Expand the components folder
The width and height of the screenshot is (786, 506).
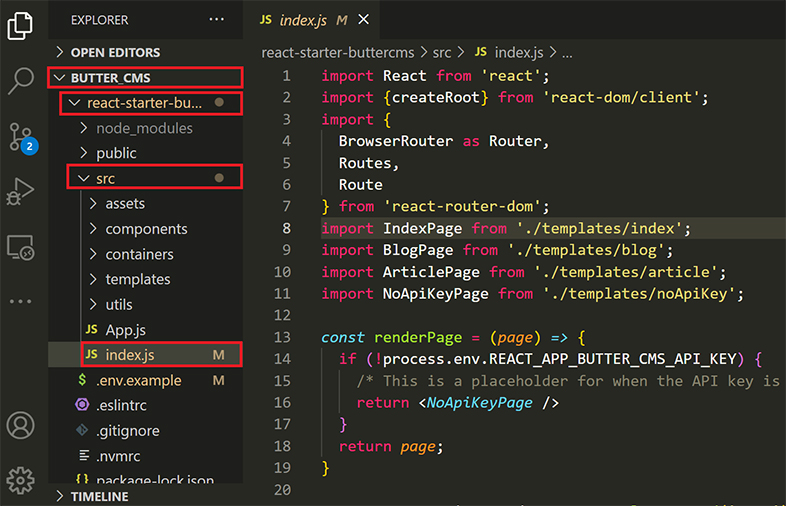tap(145, 229)
